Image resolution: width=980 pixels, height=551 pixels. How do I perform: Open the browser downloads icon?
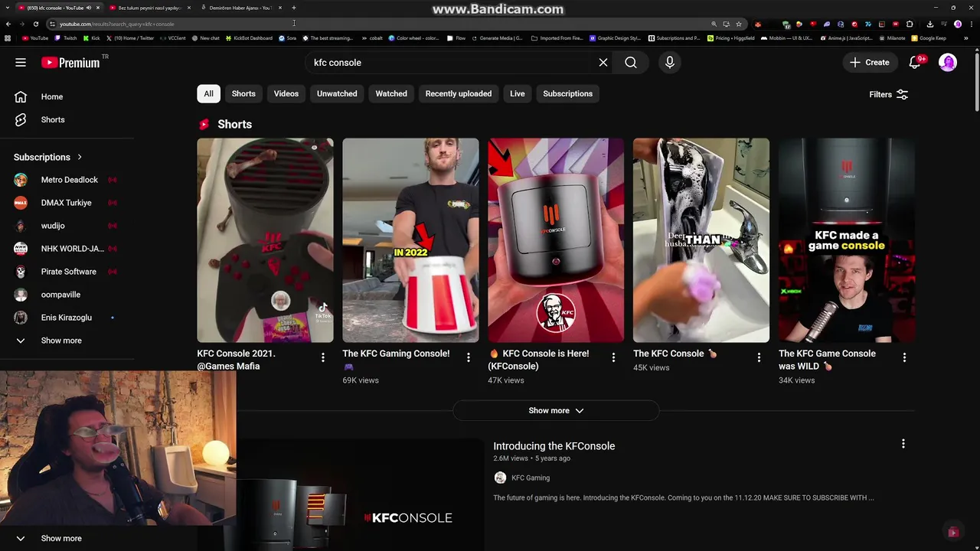point(930,24)
